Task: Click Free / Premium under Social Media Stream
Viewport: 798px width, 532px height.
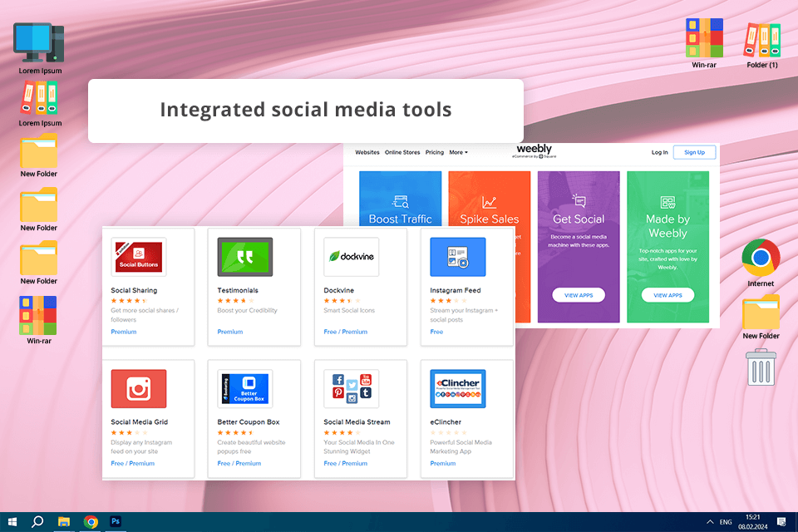Action: [346, 463]
